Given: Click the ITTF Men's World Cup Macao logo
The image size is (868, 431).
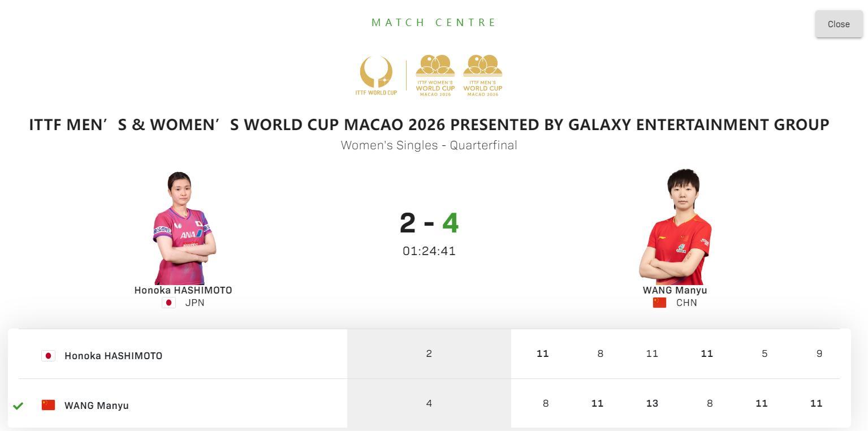Looking at the screenshot, I should pos(482,75).
